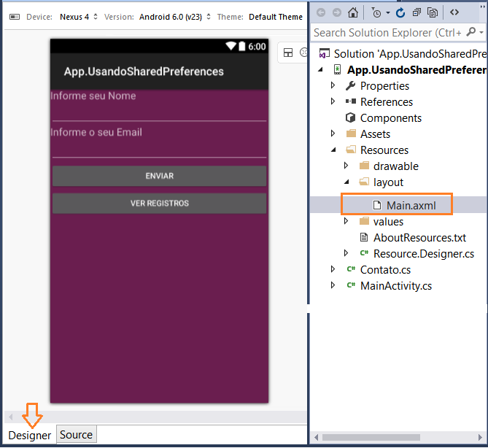Collapse the layout folder
Image resolution: width=488 pixels, height=448 pixels.
346,182
